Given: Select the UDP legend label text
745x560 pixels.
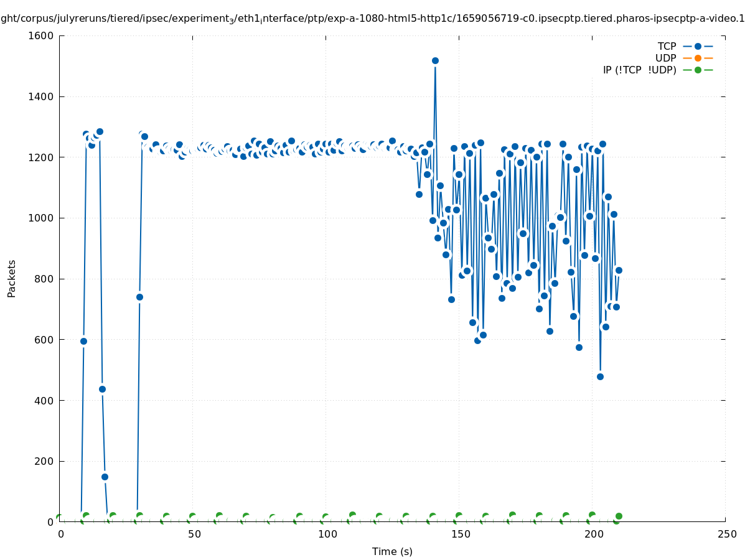Looking at the screenshot, I should [665, 58].
